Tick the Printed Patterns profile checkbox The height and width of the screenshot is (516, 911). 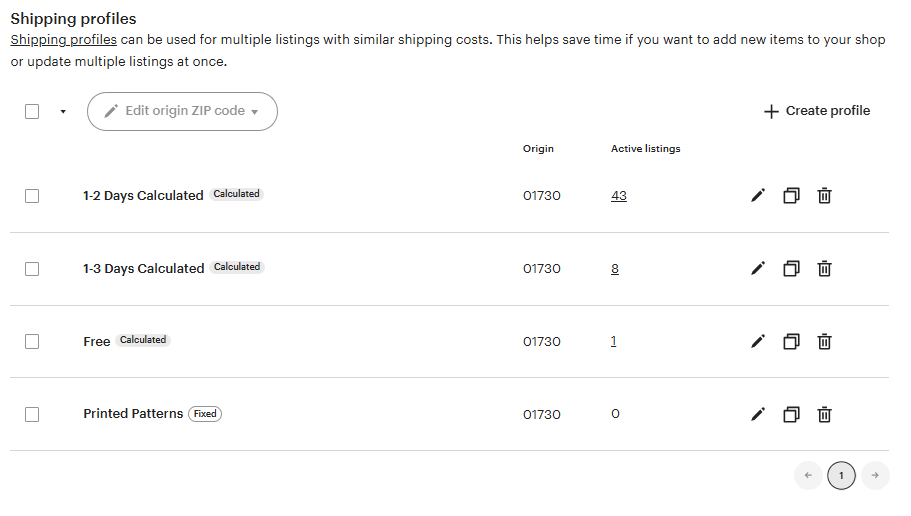[32, 414]
